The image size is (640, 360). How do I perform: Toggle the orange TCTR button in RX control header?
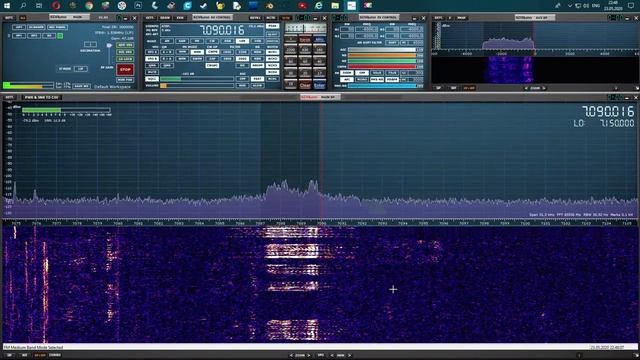click(x=286, y=18)
